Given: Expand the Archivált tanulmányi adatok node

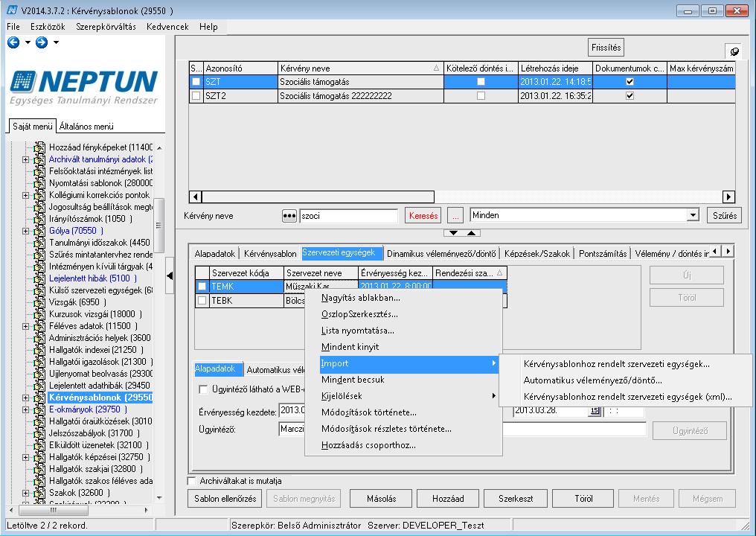Looking at the screenshot, I should pyautogui.click(x=25, y=159).
